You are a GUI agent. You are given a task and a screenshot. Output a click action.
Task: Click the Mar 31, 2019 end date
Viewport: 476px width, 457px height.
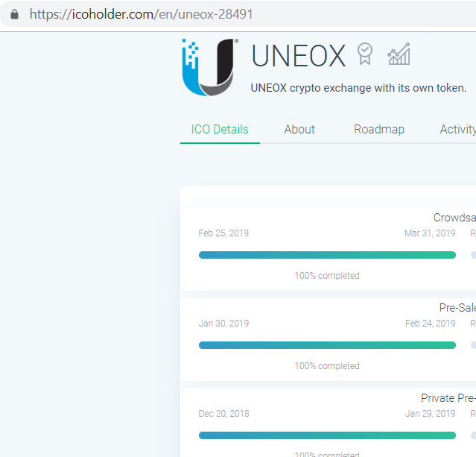click(x=430, y=233)
